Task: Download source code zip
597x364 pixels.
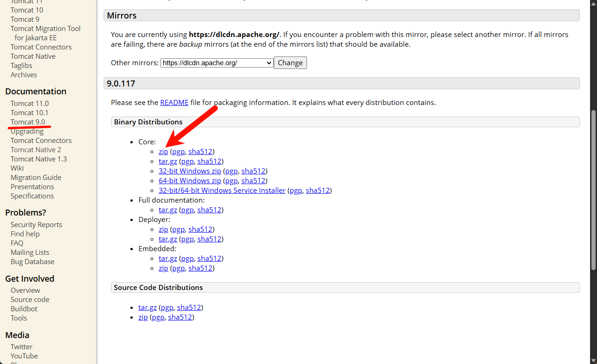Action: [143, 317]
